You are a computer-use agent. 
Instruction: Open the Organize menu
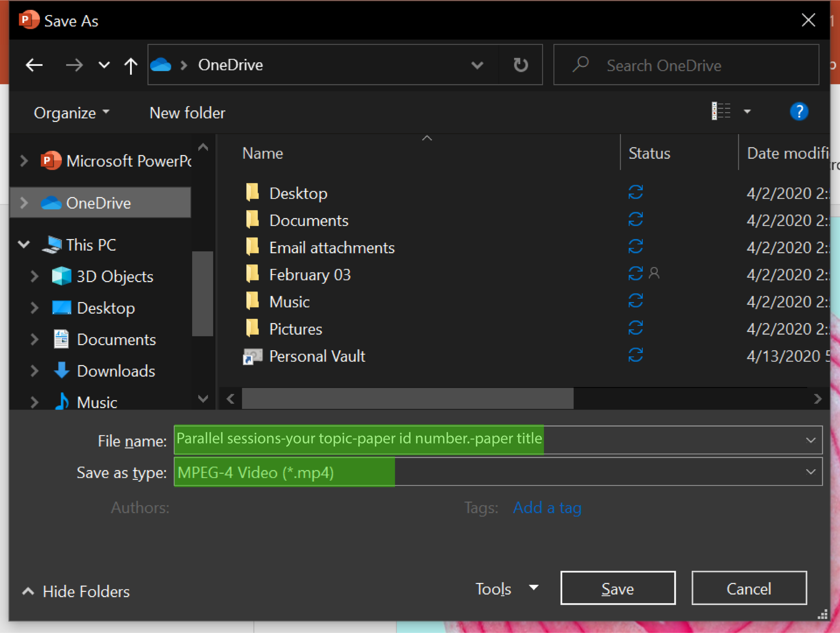click(71, 113)
